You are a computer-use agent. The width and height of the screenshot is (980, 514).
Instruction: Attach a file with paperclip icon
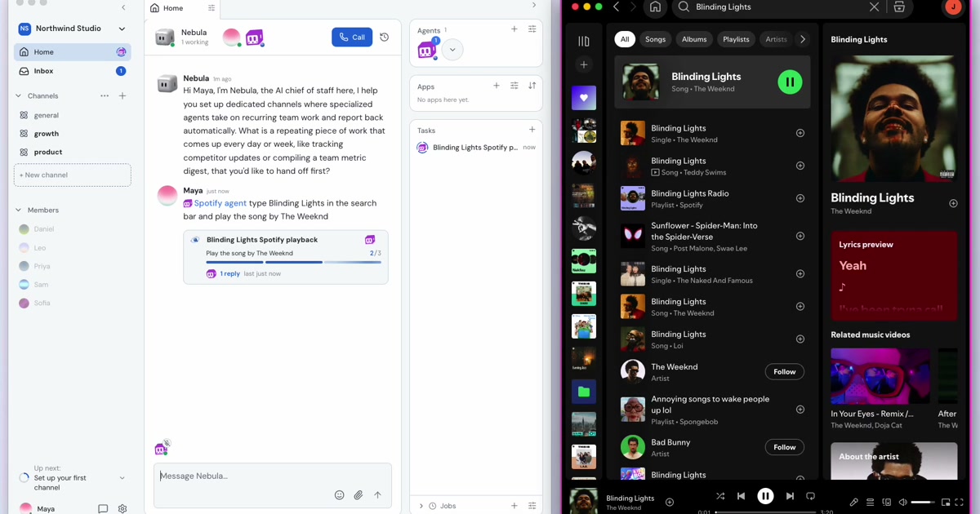tap(359, 494)
